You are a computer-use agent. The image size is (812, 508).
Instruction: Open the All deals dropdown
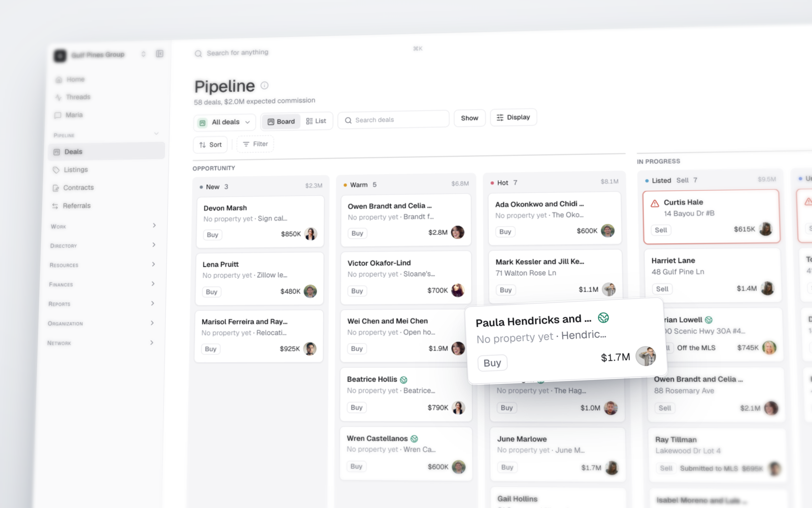pyautogui.click(x=225, y=122)
